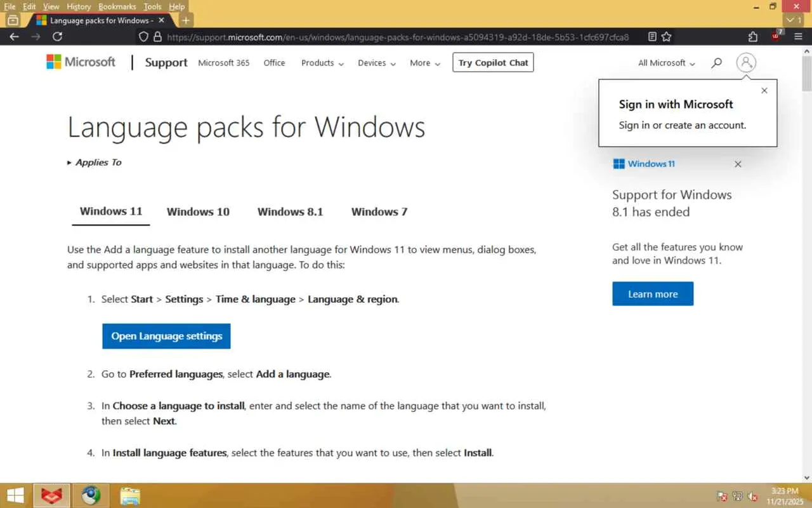Open the browser Extensions puzzle icon
Viewport: 812px width, 508px height.
tap(753, 37)
